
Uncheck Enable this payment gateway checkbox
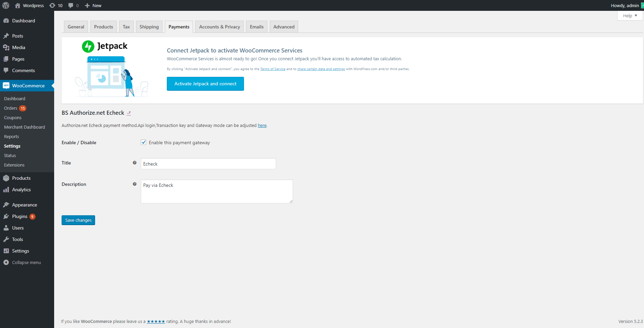(143, 143)
